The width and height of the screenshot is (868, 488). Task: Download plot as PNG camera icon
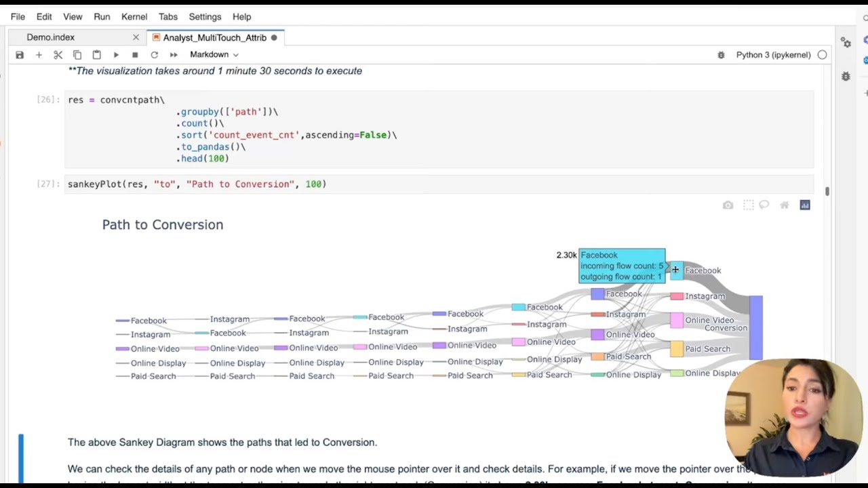coord(728,205)
